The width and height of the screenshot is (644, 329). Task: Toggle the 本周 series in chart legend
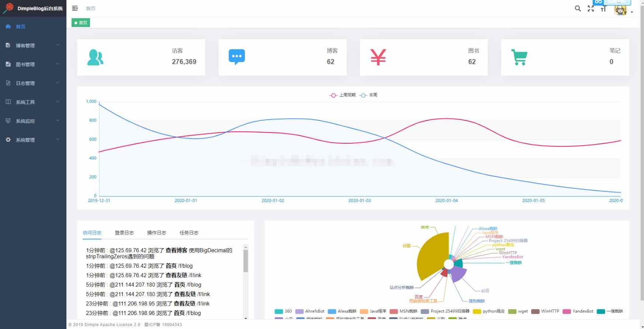click(x=368, y=95)
